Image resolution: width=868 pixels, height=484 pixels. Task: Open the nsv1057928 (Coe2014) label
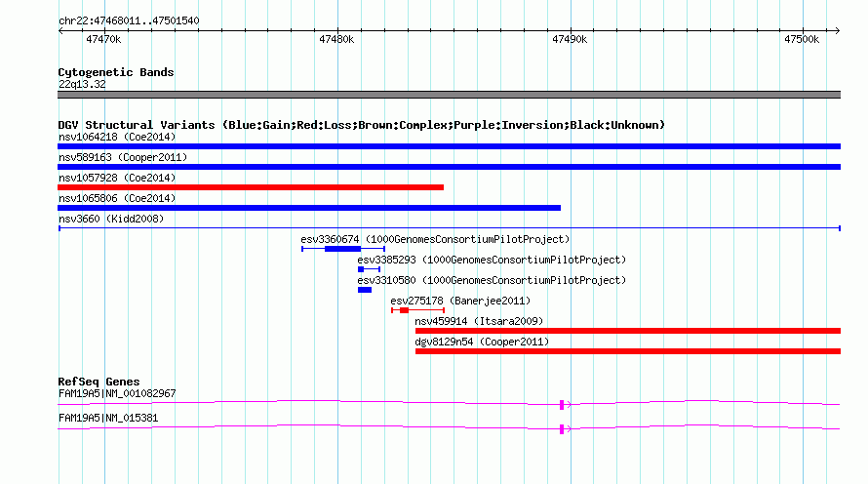(117, 178)
